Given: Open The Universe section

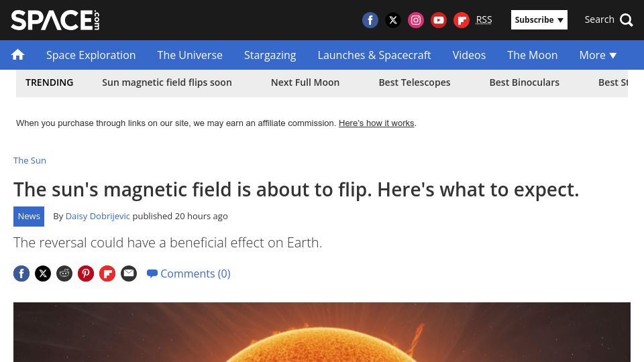Looking at the screenshot, I should 190,55.
